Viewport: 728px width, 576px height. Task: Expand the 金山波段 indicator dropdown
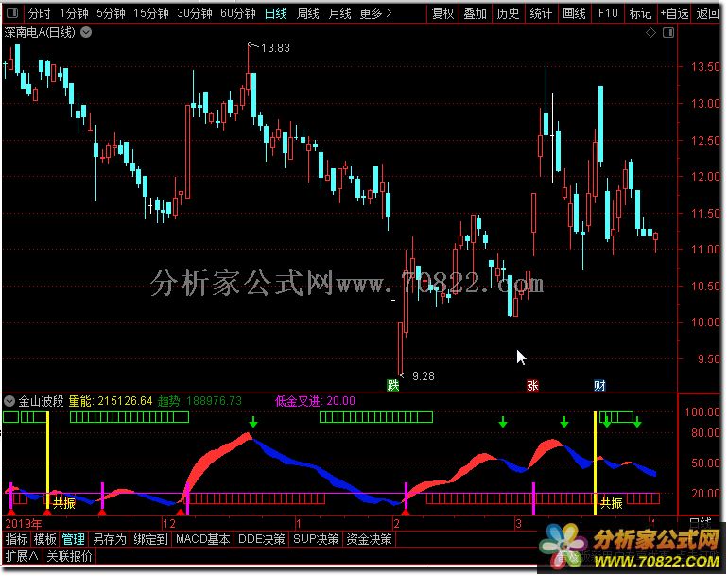(x=9, y=401)
